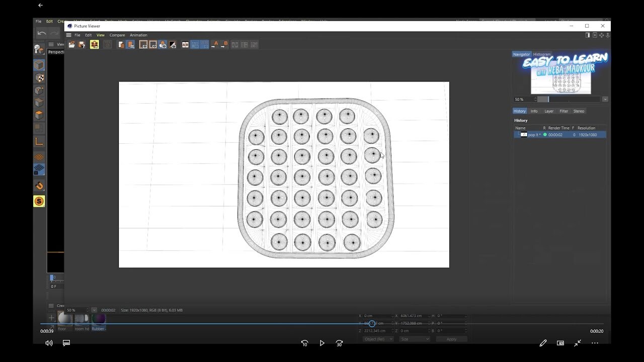Enable the Snapping magnet icon
The image size is (644, 362).
point(39,186)
